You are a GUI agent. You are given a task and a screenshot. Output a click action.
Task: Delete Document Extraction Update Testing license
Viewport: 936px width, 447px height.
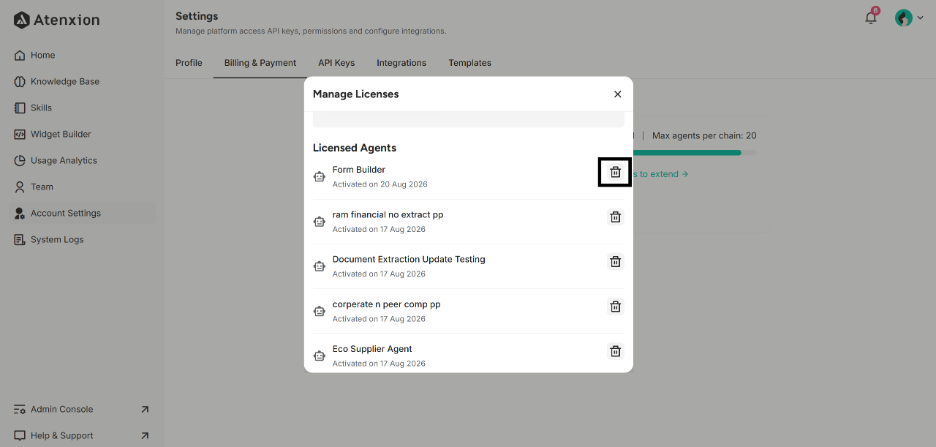[x=615, y=261]
